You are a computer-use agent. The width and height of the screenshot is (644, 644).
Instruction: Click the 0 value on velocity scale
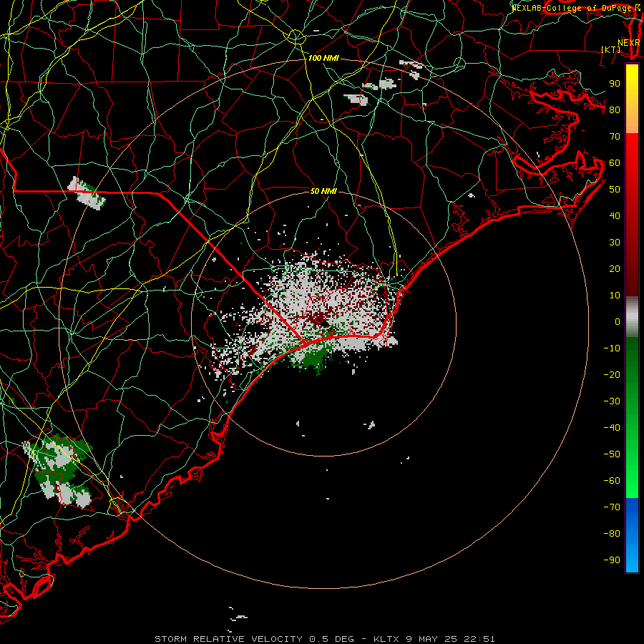pos(618,322)
